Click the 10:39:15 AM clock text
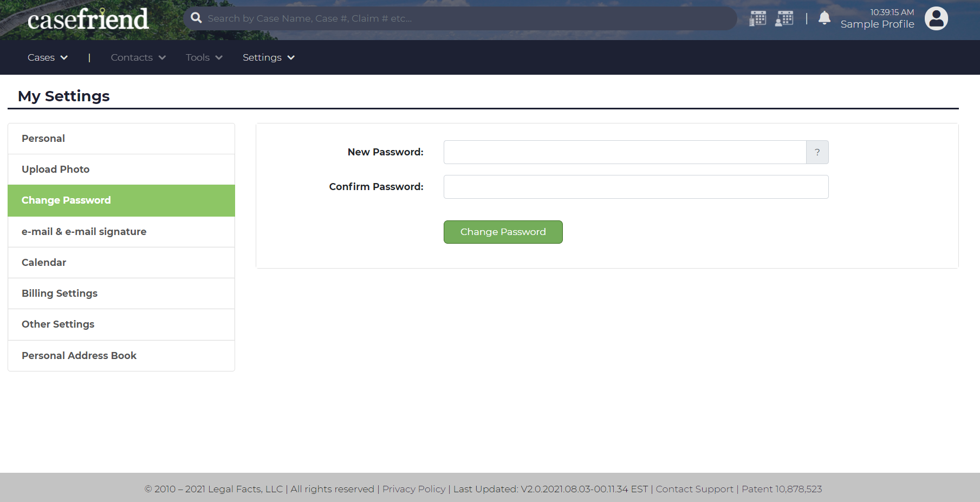The height and width of the screenshot is (502, 980). coord(892,12)
